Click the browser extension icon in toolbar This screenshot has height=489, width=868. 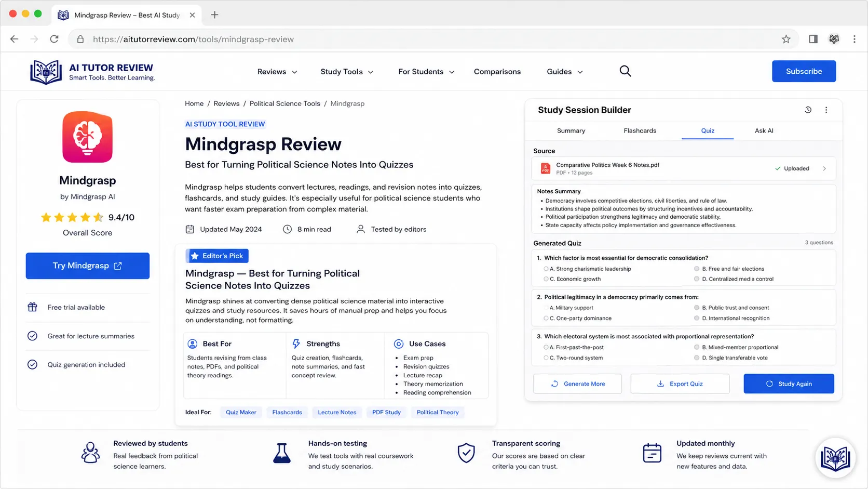coord(834,39)
